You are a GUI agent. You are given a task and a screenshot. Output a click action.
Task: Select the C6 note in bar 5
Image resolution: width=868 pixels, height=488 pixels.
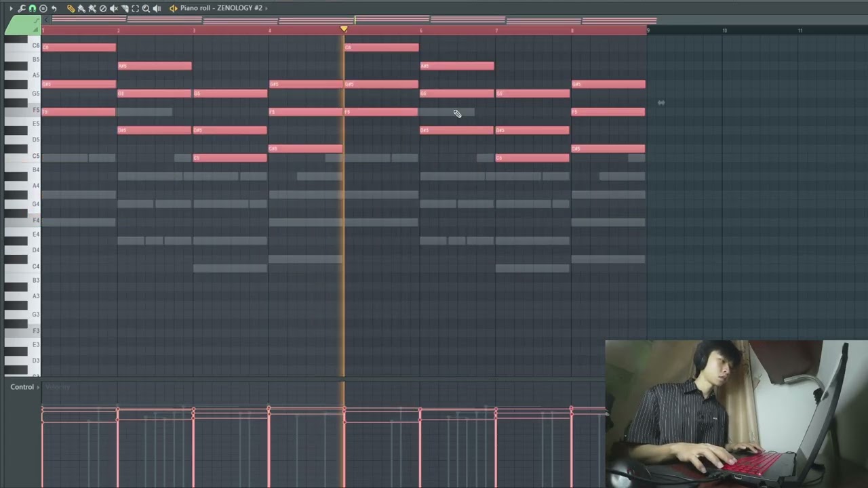pos(382,47)
